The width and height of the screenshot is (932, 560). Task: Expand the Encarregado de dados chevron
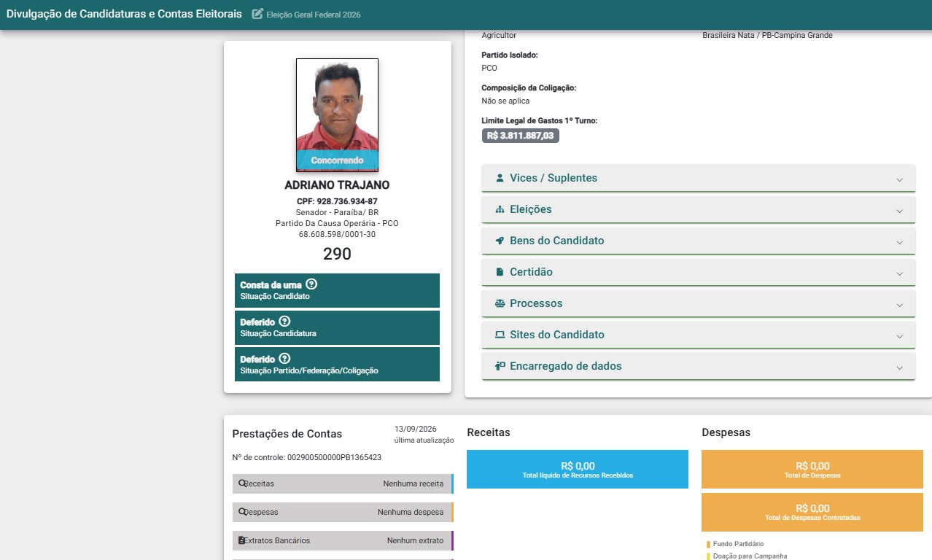point(899,367)
